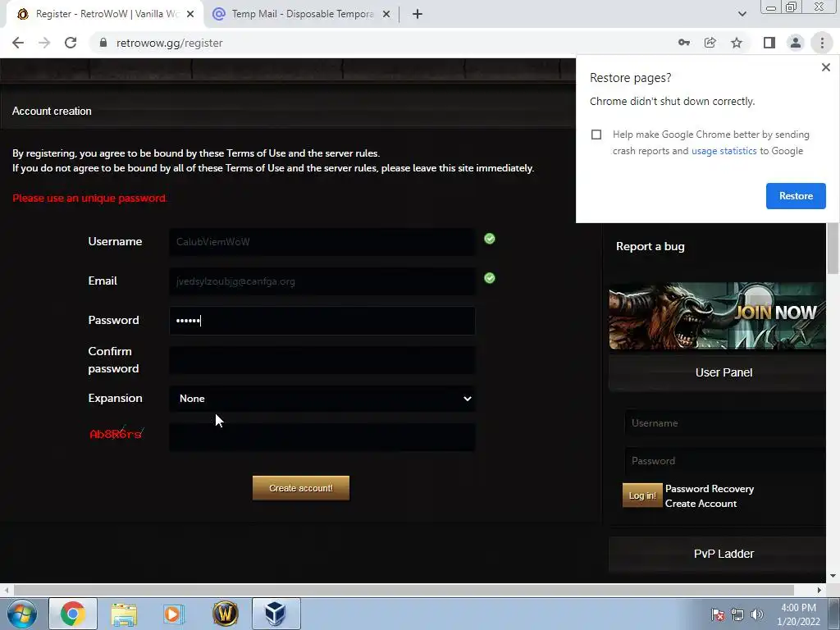This screenshot has height=630, width=840.
Task: Open the Create Account link
Action: (x=701, y=504)
